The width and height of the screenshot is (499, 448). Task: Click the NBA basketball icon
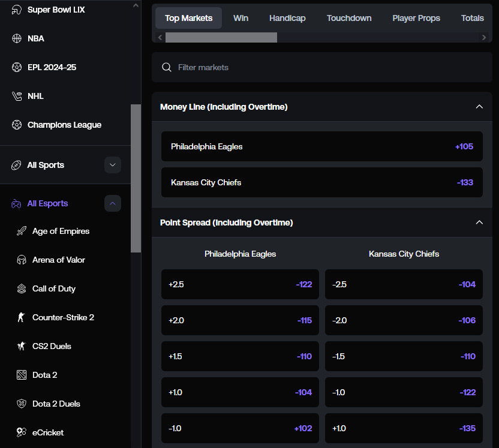coord(17,38)
